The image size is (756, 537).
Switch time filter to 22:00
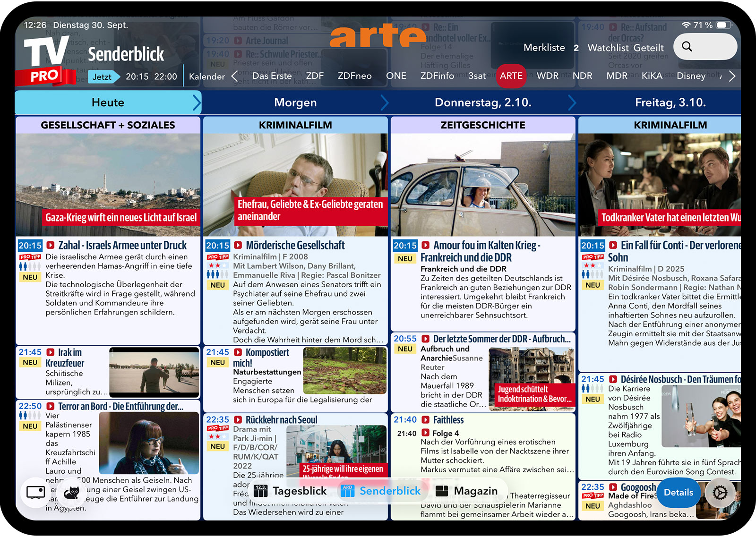click(x=165, y=77)
